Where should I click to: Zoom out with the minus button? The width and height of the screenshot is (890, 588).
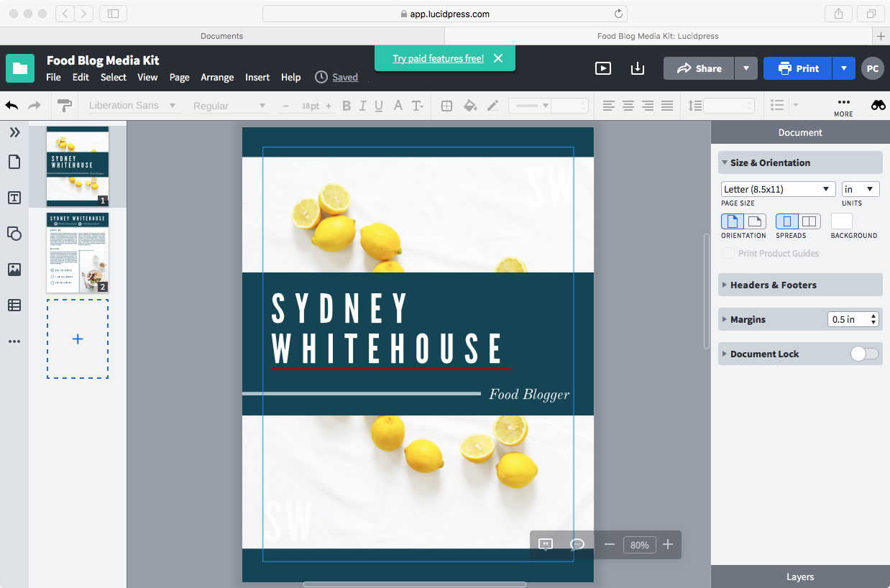610,544
